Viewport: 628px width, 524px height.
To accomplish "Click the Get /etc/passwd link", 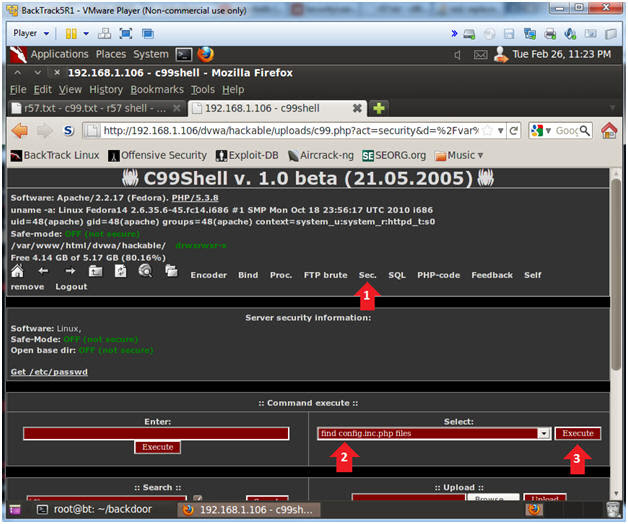I will (x=49, y=372).
